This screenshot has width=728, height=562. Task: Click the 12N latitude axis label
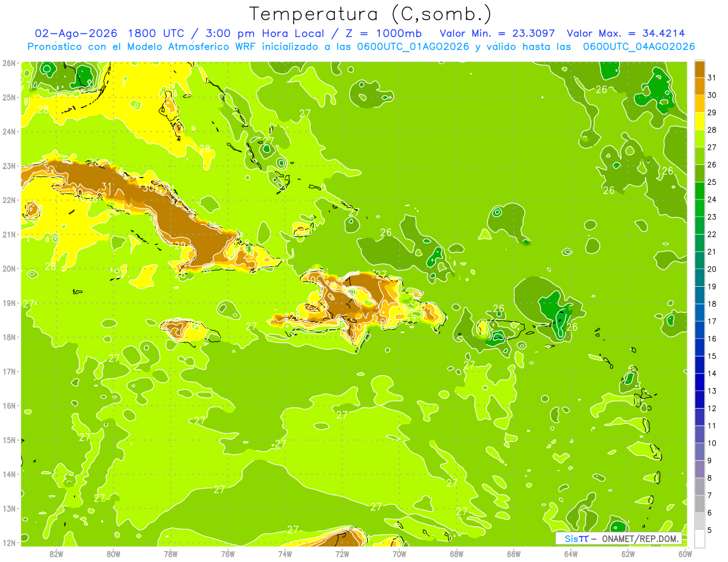[8, 543]
